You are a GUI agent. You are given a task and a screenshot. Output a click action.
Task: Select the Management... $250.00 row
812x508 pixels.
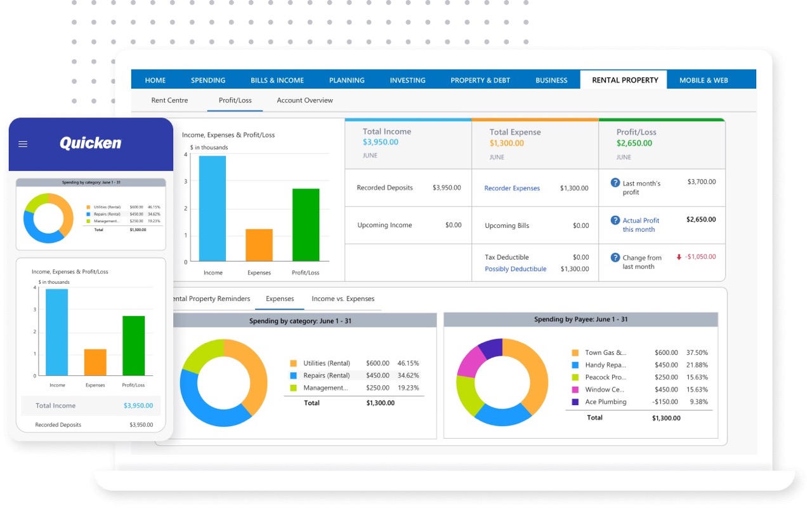click(x=354, y=387)
